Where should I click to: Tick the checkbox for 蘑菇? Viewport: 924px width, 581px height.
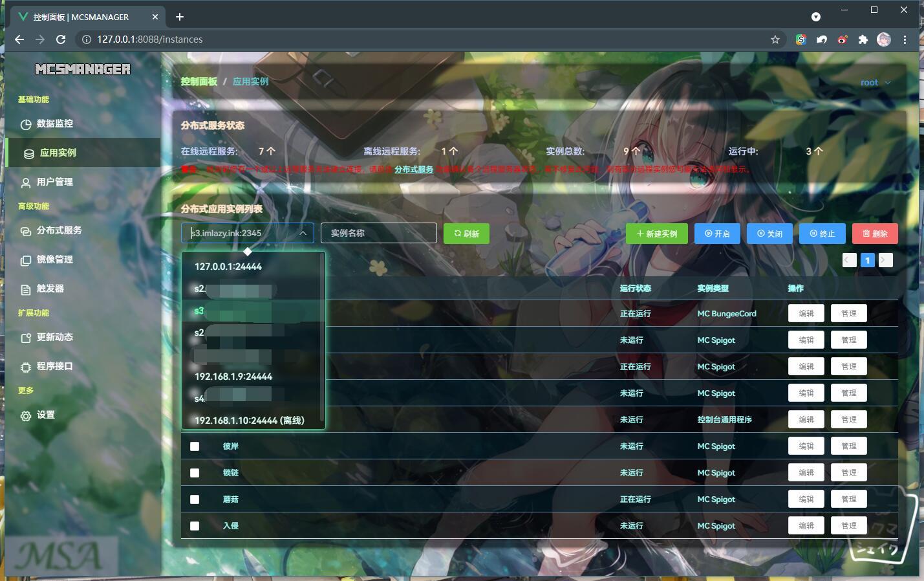(x=195, y=499)
